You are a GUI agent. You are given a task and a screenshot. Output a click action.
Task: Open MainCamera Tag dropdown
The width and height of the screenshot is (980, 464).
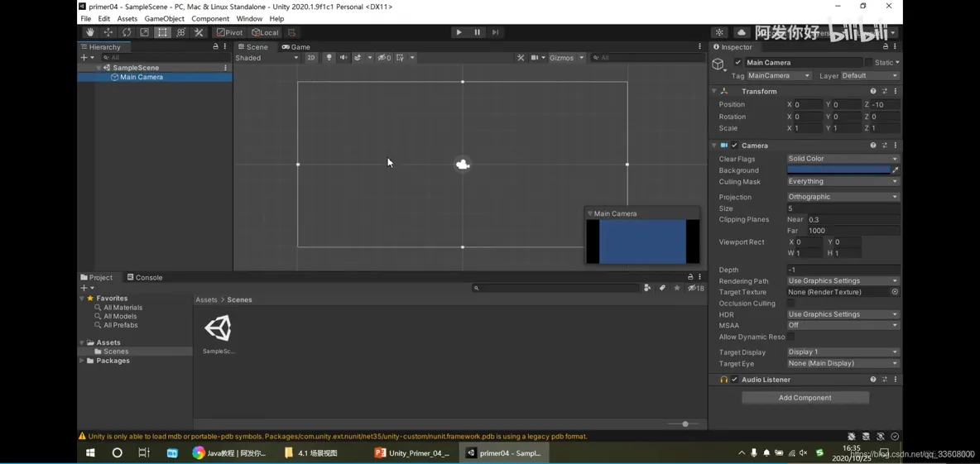coord(778,75)
